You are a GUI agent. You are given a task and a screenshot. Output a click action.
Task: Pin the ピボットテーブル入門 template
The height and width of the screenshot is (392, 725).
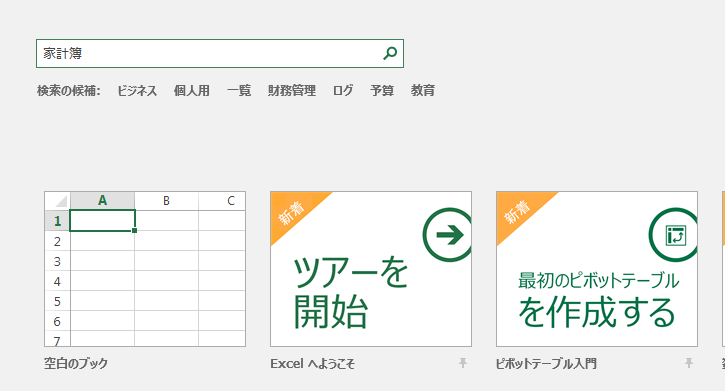[x=688, y=363]
